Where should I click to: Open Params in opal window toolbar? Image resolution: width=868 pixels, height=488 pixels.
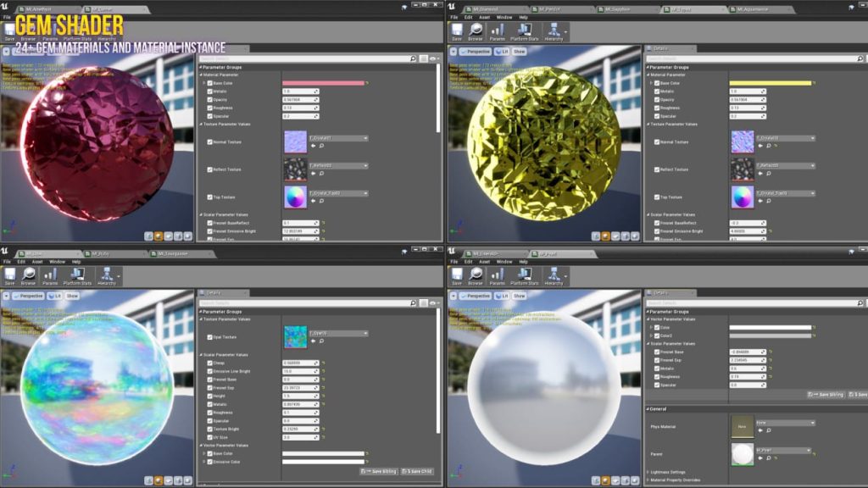[50, 276]
